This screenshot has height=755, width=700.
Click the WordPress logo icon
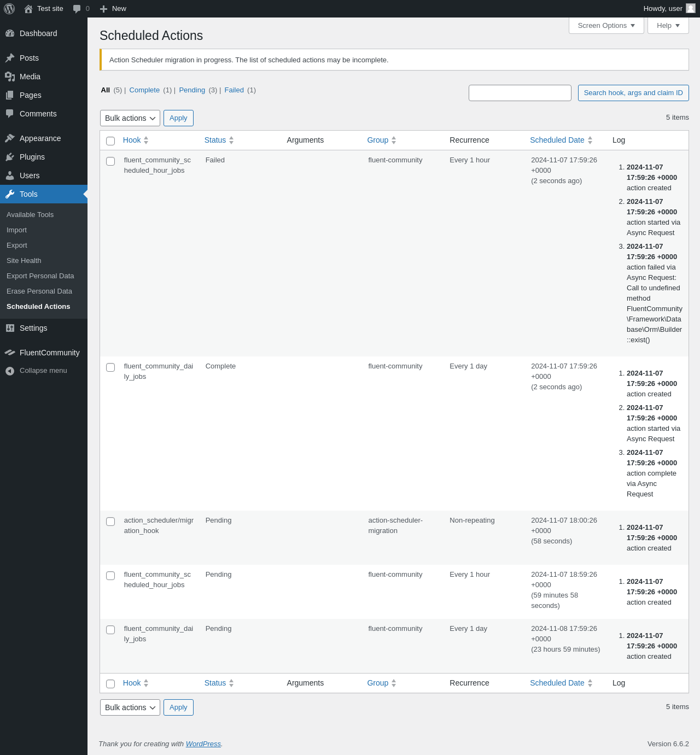9,9
